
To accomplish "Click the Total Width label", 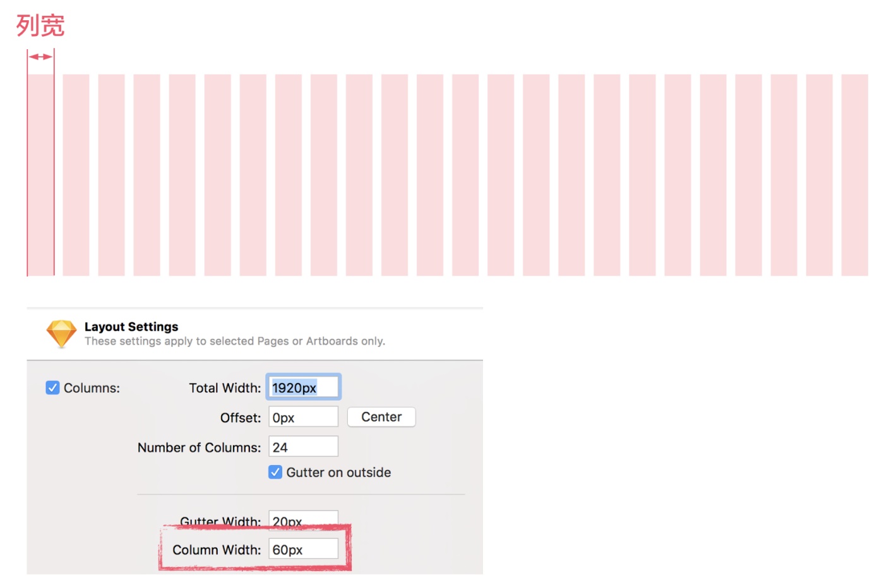I will 225,388.
